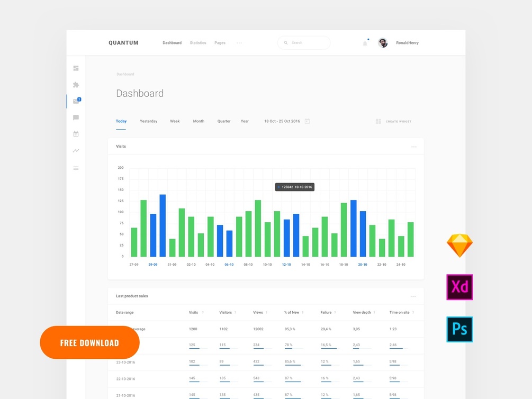The image size is (532, 399).
Task: Click the help question mark beside Time on site
Action: point(413,313)
